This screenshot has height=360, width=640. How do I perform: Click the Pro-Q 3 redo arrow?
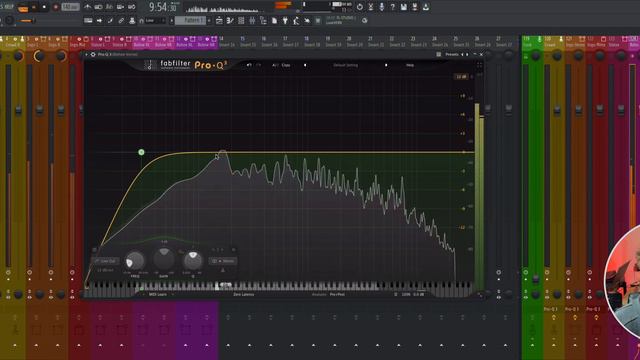[x=259, y=65]
